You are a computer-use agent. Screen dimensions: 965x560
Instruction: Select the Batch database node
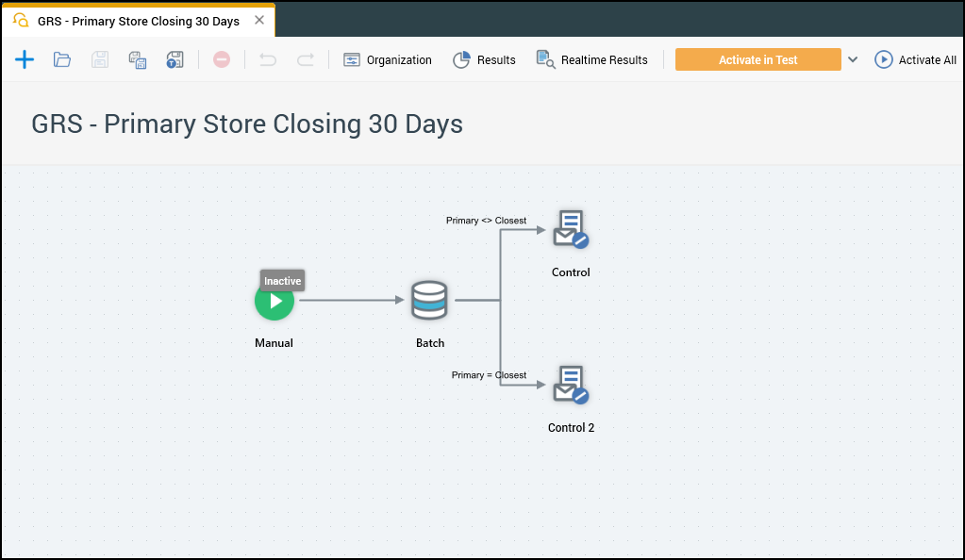[429, 301]
